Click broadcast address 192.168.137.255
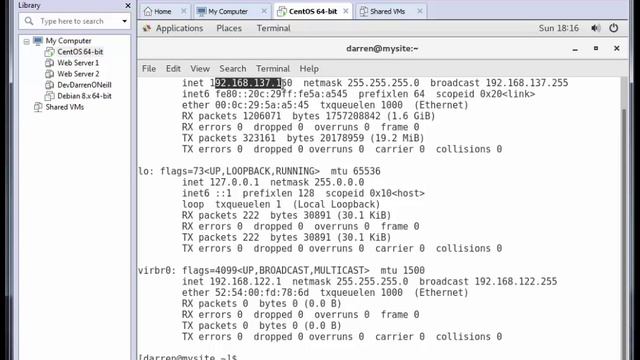This screenshot has width=640, height=360. [x=527, y=83]
